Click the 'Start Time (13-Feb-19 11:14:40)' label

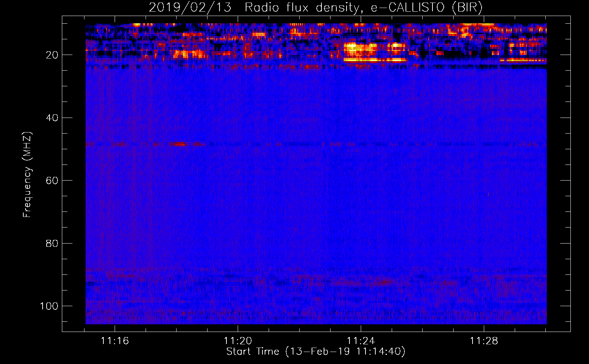point(316,352)
